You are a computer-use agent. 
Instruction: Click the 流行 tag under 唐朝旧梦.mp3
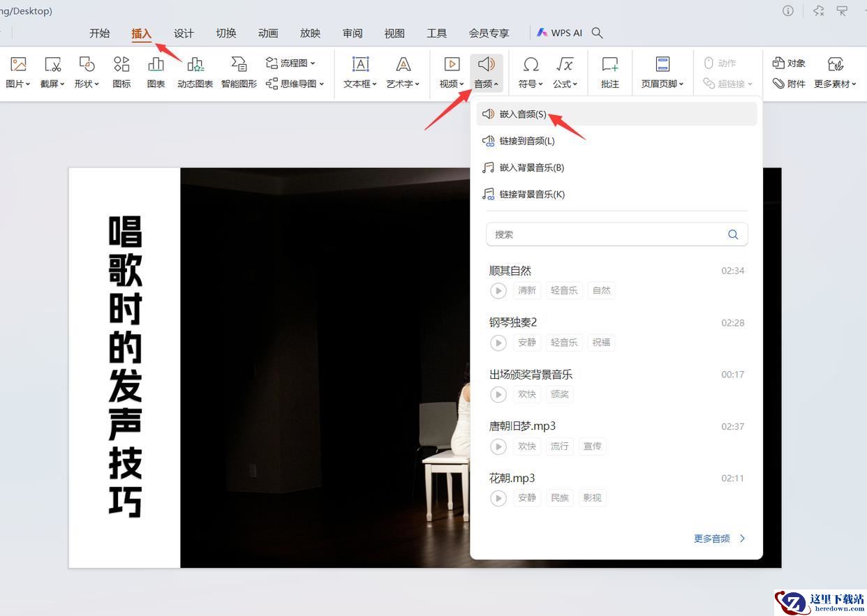560,446
